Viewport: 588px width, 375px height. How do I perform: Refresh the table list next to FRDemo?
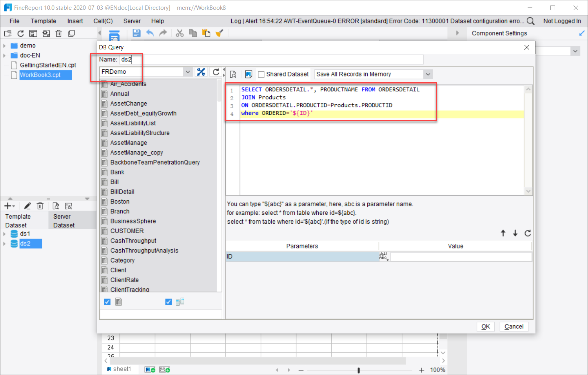click(216, 72)
